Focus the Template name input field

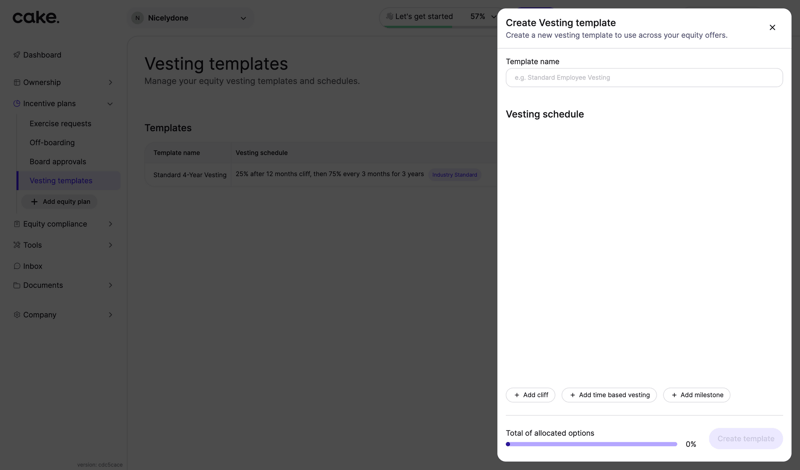coord(644,78)
